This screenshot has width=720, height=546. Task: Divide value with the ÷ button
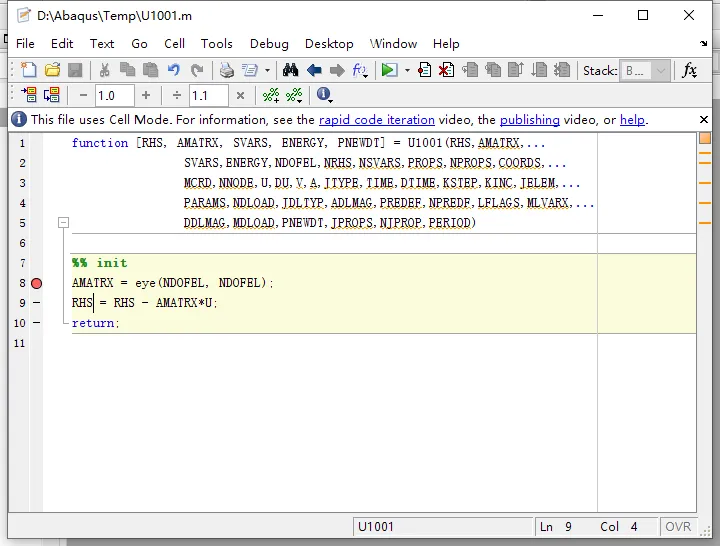(x=177, y=96)
